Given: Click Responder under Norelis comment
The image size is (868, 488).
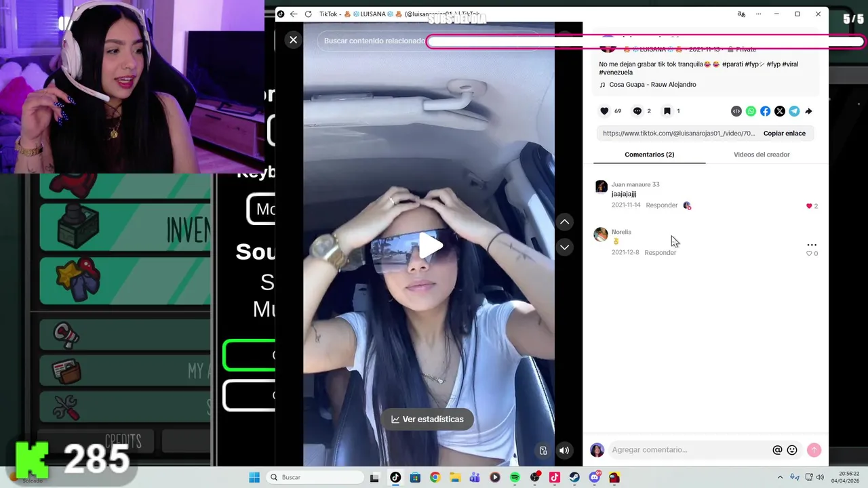Looking at the screenshot, I should [x=660, y=253].
